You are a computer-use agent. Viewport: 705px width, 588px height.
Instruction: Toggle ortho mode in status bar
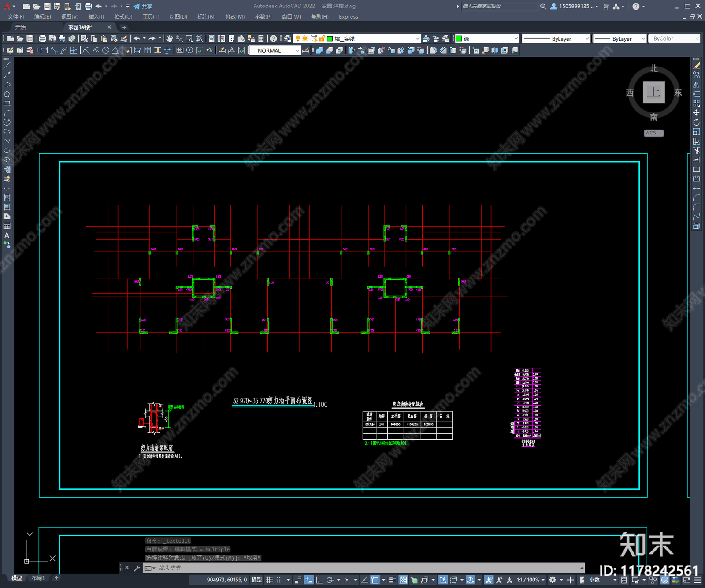point(319,580)
